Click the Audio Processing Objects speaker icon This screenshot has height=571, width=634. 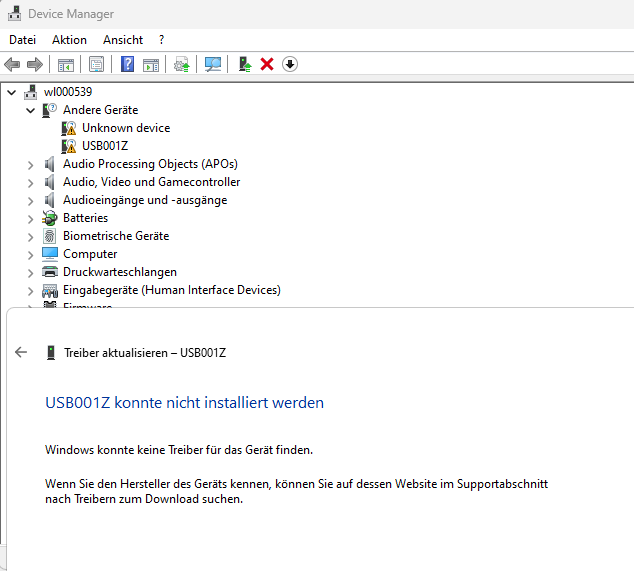pos(49,164)
